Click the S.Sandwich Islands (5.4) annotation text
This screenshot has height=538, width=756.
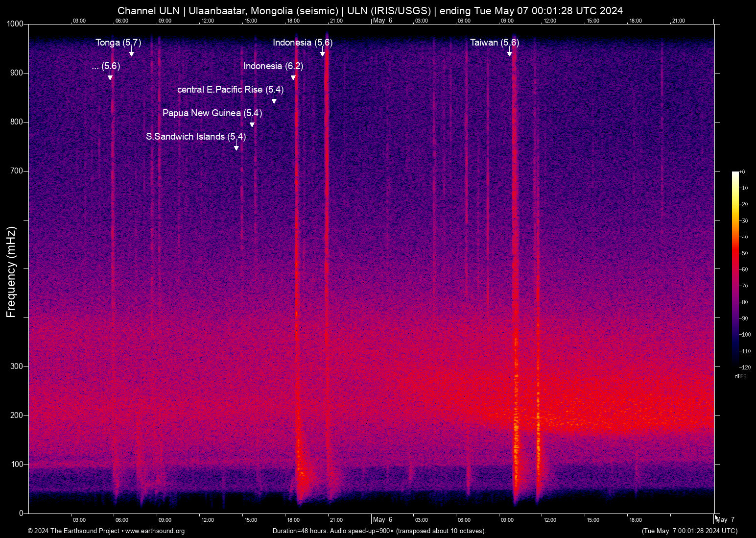[196, 137]
